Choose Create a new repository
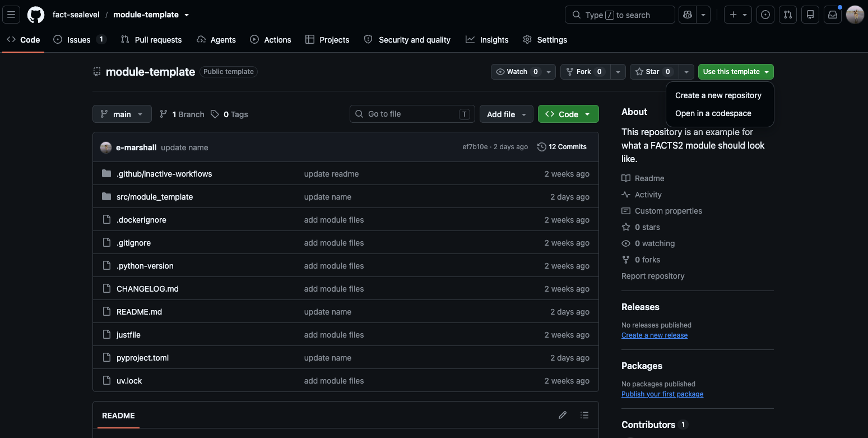868x438 pixels. [718, 95]
